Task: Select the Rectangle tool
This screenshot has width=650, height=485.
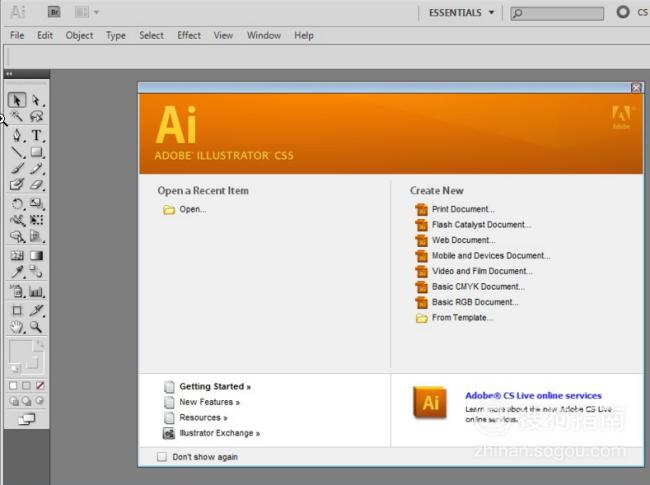Action: click(36, 152)
